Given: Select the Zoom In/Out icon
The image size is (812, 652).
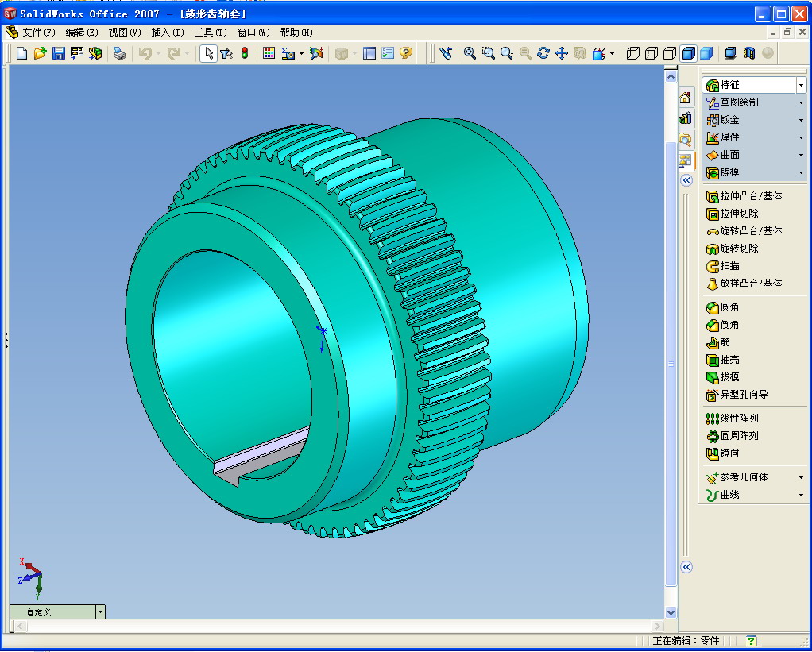Looking at the screenshot, I should click(507, 52).
